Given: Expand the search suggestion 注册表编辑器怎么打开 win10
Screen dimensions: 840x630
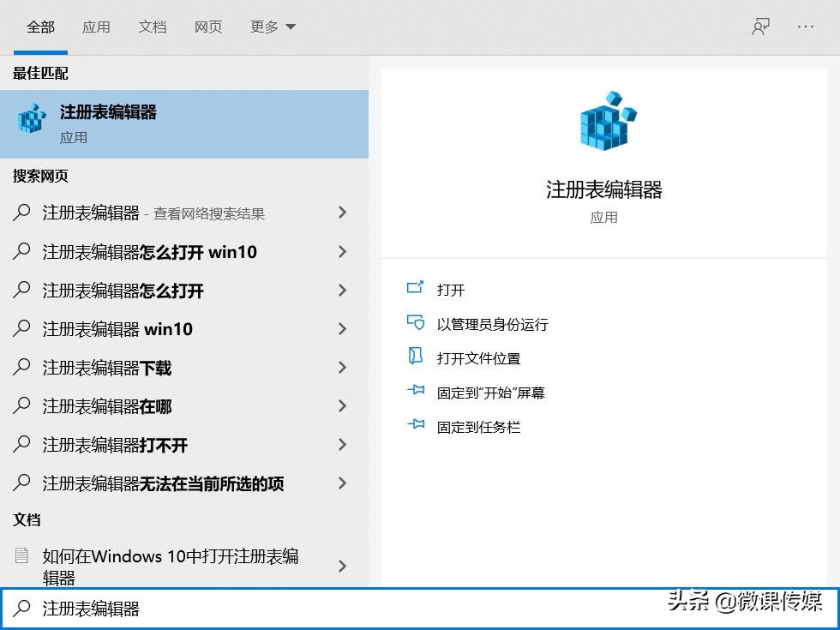Looking at the screenshot, I should 341,251.
